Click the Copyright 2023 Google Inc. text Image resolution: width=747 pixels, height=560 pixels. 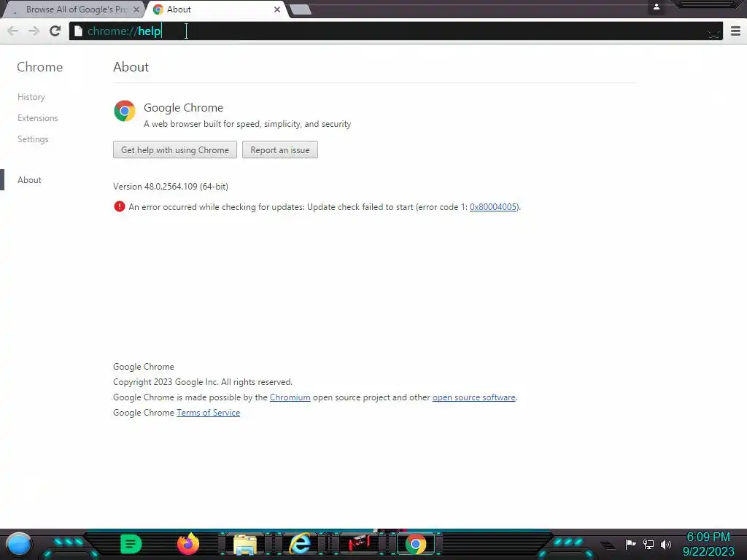click(203, 382)
